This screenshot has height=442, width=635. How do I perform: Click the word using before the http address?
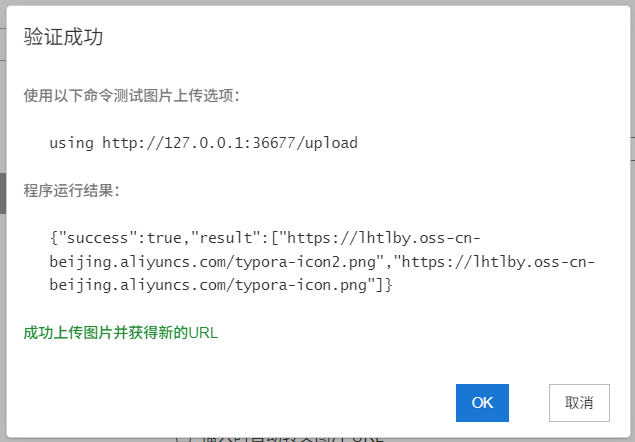71,143
